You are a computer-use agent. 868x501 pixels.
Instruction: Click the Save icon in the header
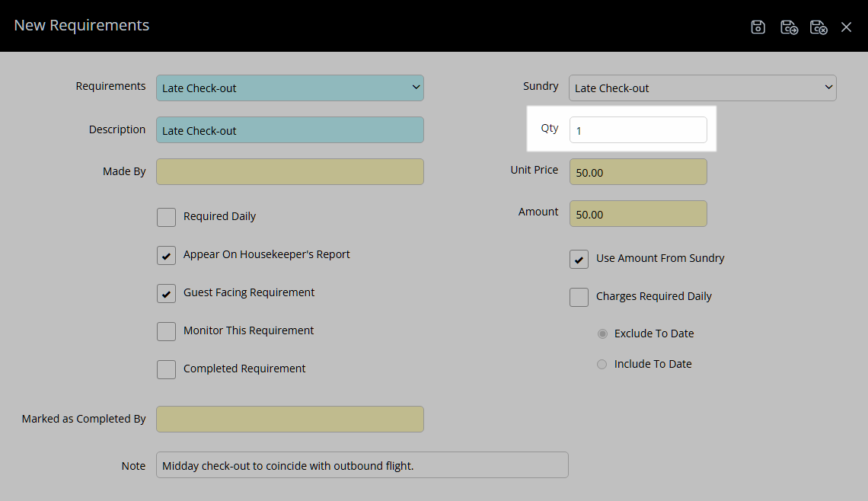[x=758, y=27]
